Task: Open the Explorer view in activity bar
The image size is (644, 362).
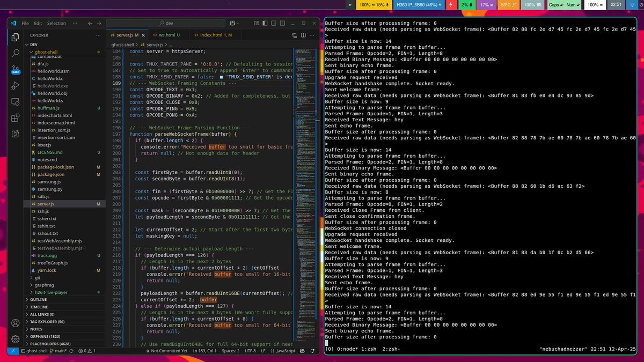Action: pyautogui.click(x=16, y=38)
